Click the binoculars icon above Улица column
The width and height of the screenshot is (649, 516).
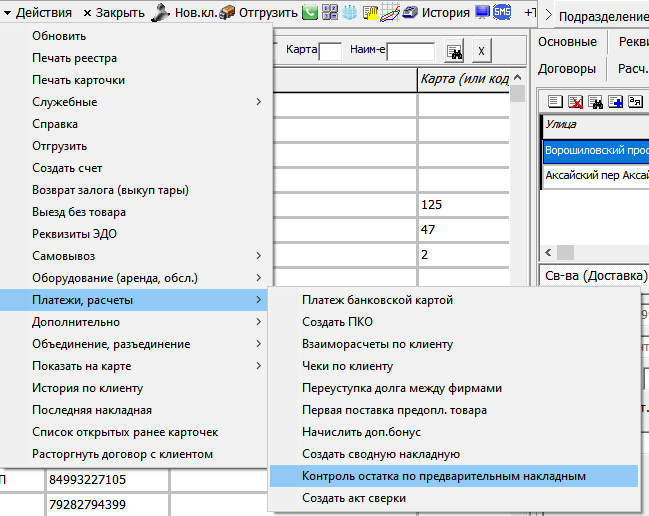[x=596, y=101]
